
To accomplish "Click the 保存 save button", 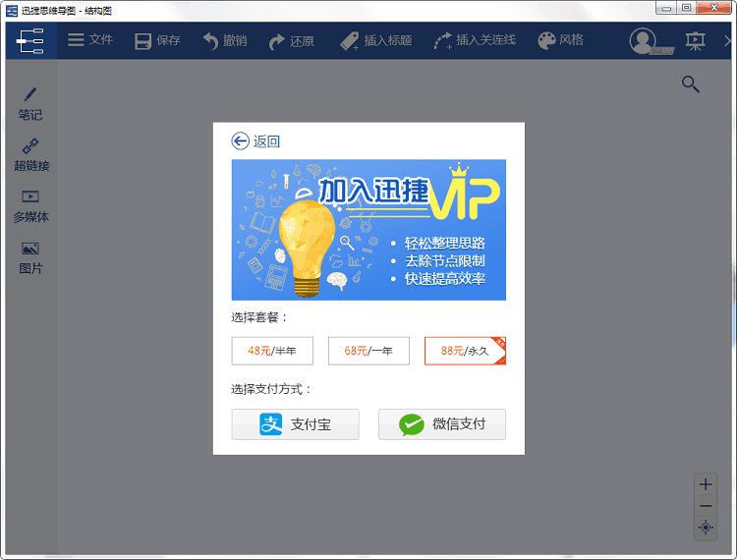I will pyautogui.click(x=157, y=41).
